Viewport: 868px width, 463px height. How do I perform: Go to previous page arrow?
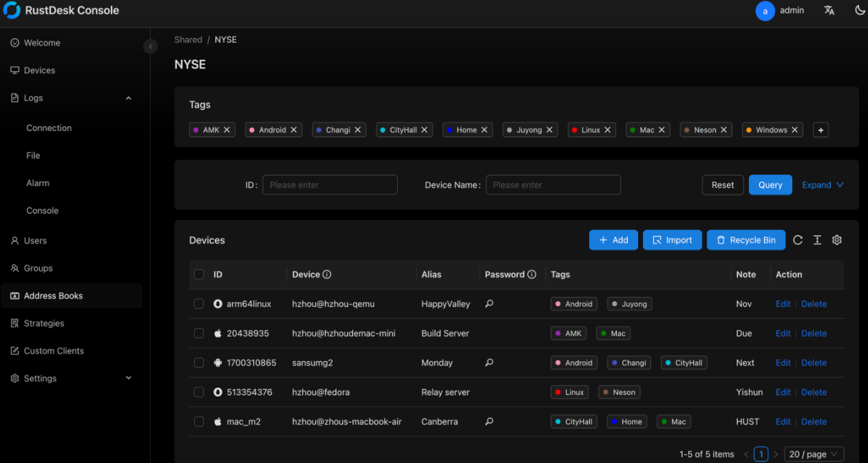pos(746,454)
